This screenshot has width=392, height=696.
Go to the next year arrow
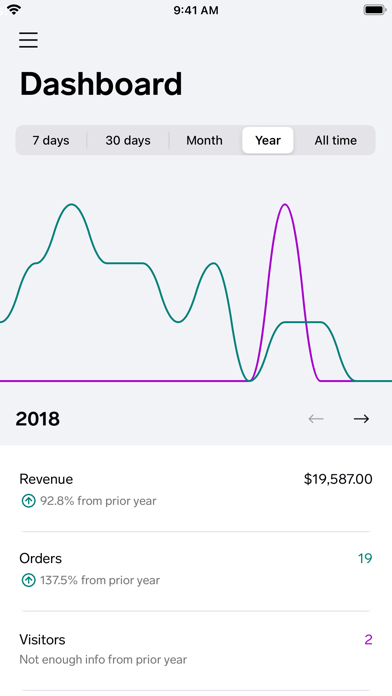[x=361, y=419]
